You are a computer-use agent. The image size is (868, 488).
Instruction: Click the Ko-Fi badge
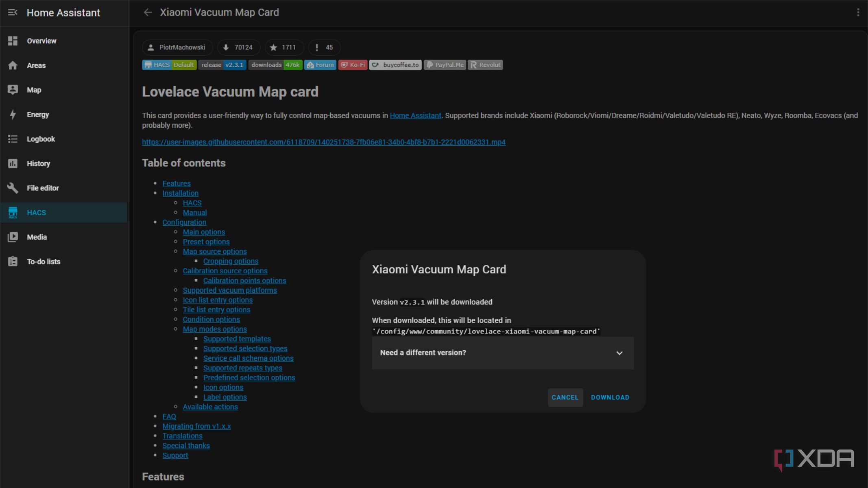(x=353, y=65)
